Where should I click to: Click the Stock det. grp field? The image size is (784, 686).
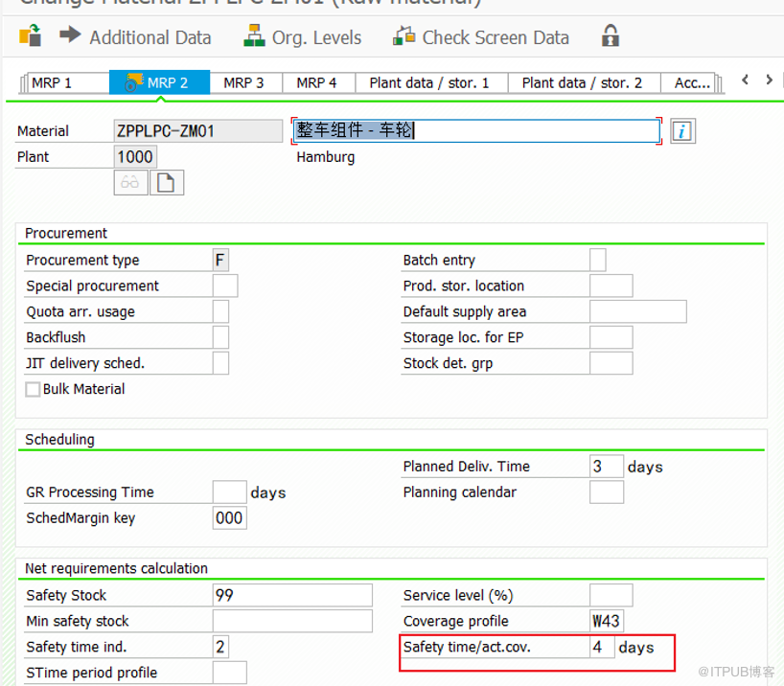tap(611, 363)
